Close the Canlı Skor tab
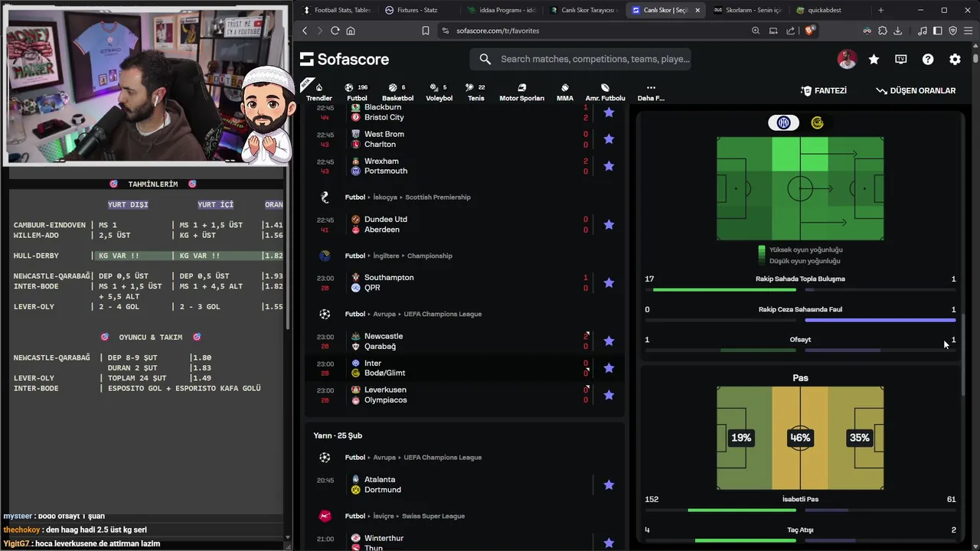The image size is (980, 551). (697, 10)
